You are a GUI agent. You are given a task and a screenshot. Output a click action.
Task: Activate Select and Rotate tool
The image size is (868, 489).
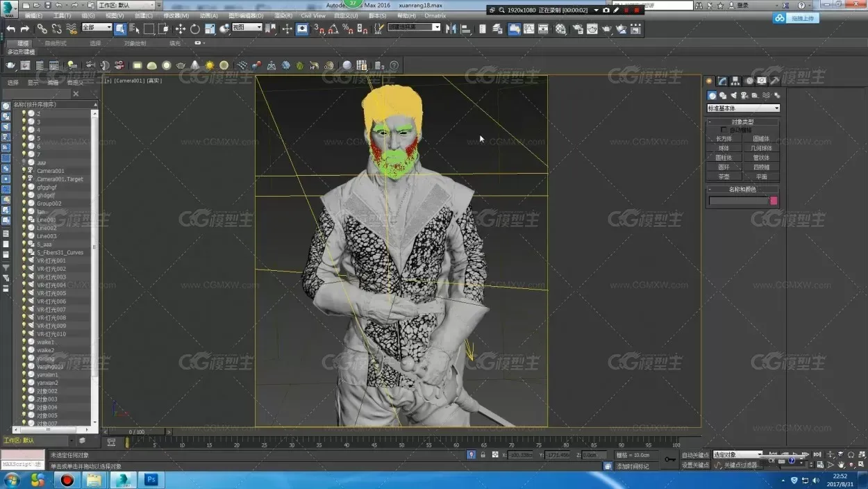click(x=195, y=28)
